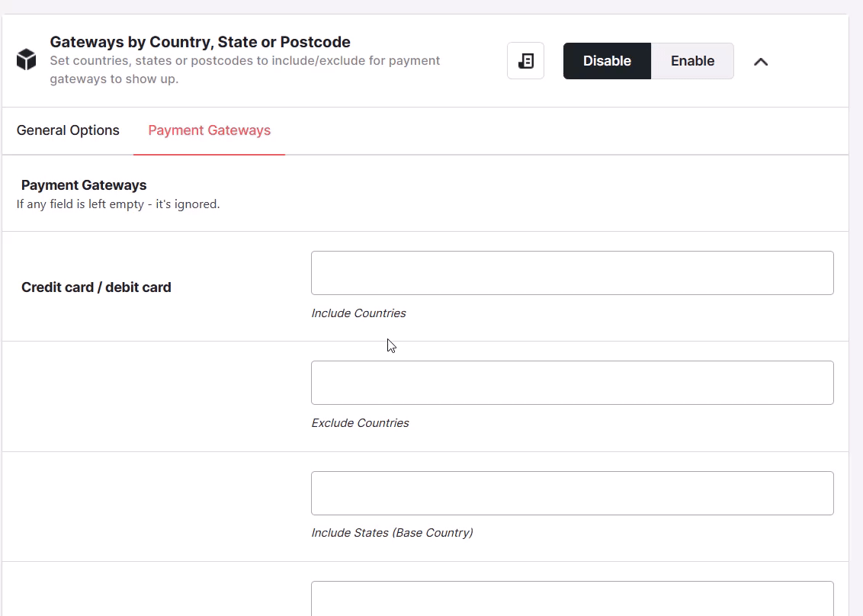Click the Include States (Base Country) caption
The height and width of the screenshot is (616, 863).
pos(392,533)
